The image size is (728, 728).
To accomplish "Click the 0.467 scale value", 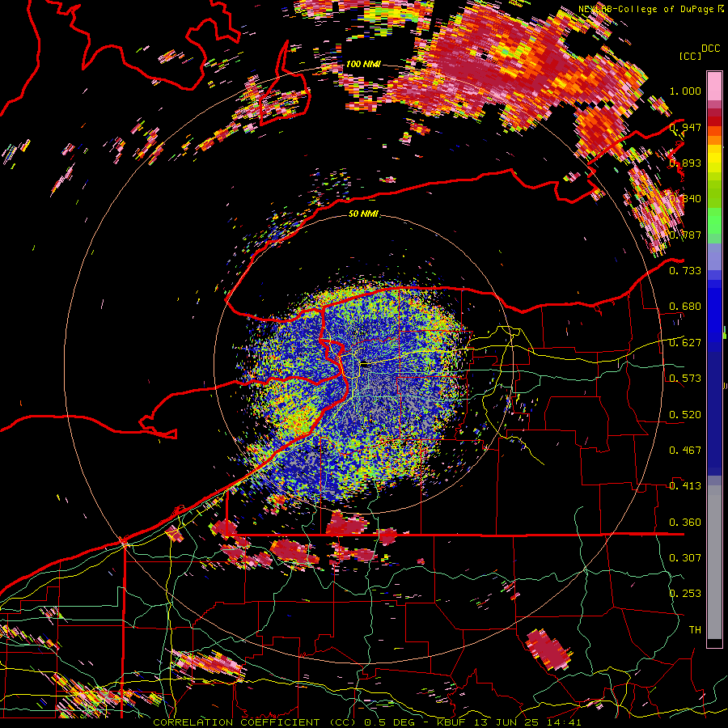I will pos(685,451).
